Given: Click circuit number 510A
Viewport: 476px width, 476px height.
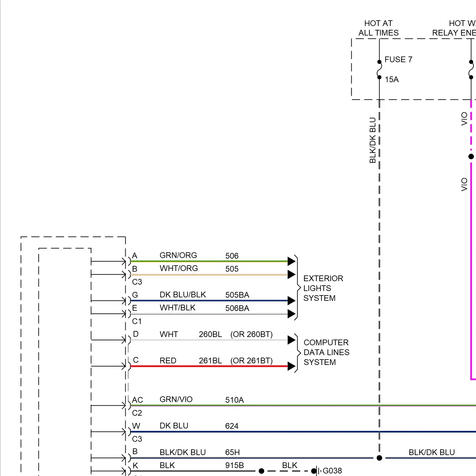Looking at the screenshot, I should [235, 400].
